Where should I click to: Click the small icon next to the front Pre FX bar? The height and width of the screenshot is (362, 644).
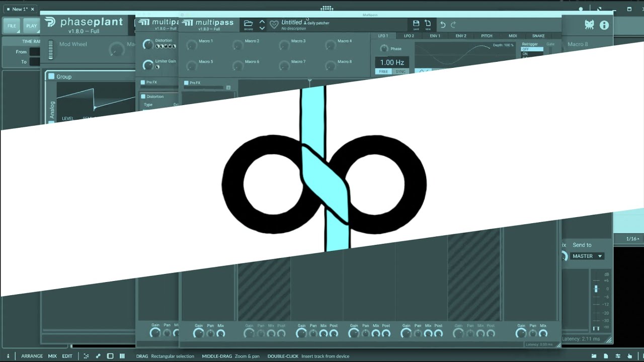228,88
